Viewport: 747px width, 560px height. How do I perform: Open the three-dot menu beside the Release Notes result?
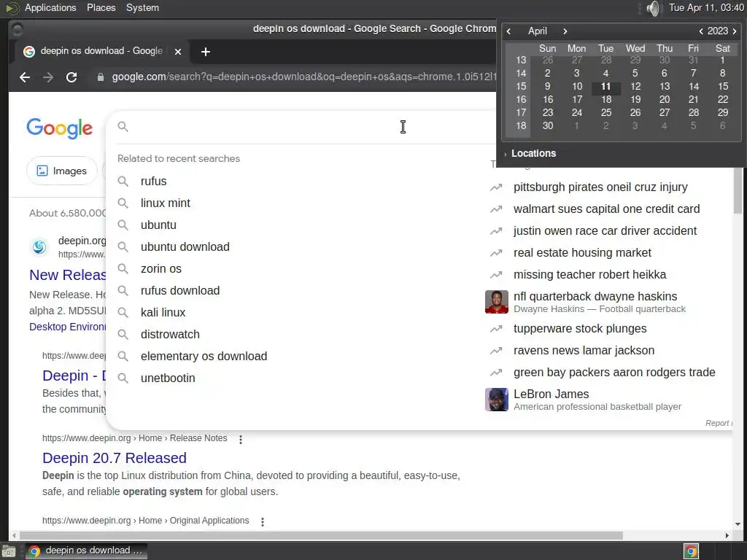point(241,440)
